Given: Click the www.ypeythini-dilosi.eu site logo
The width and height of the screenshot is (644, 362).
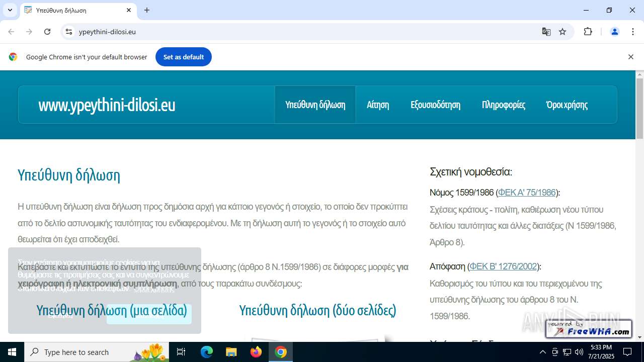Looking at the screenshot, I should click(x=107, y=105).
